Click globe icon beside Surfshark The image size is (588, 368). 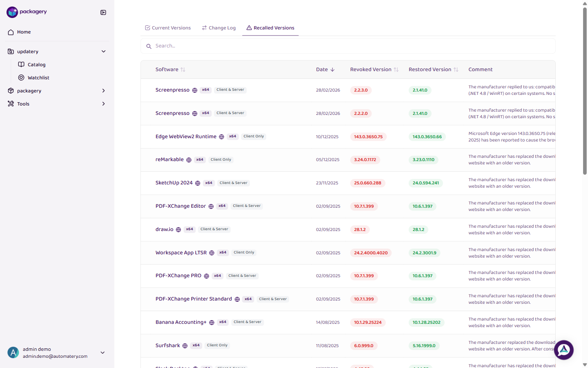[x=185, y=346]
